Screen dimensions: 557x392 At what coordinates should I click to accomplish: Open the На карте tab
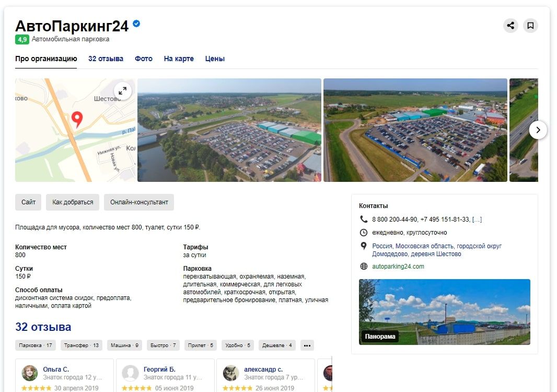[179, 59]
